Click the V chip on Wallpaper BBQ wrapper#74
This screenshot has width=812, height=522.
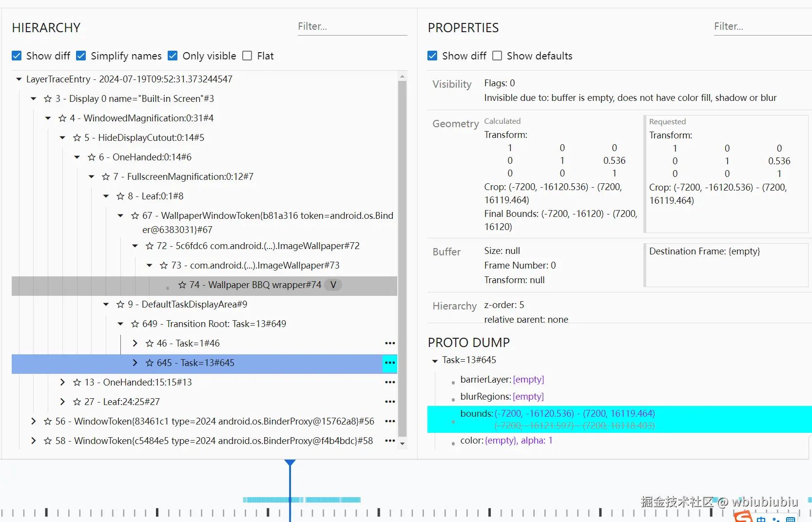coord(333,285)
